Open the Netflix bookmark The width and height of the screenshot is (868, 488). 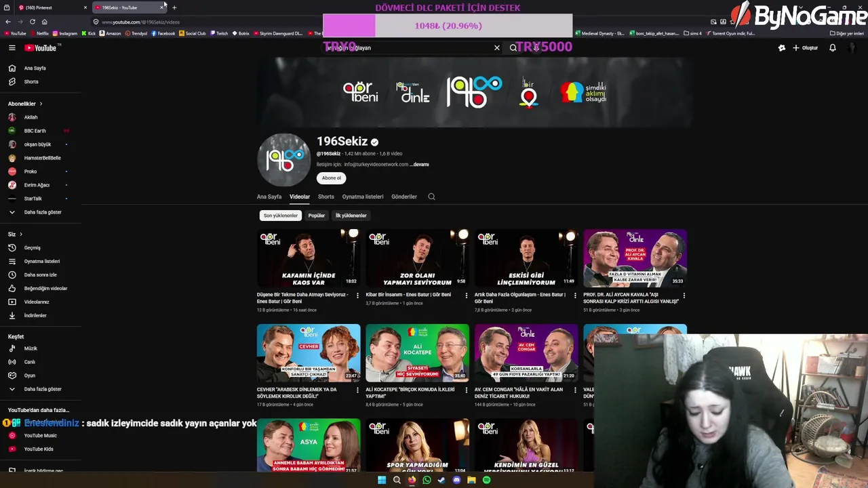click(39, 33)
